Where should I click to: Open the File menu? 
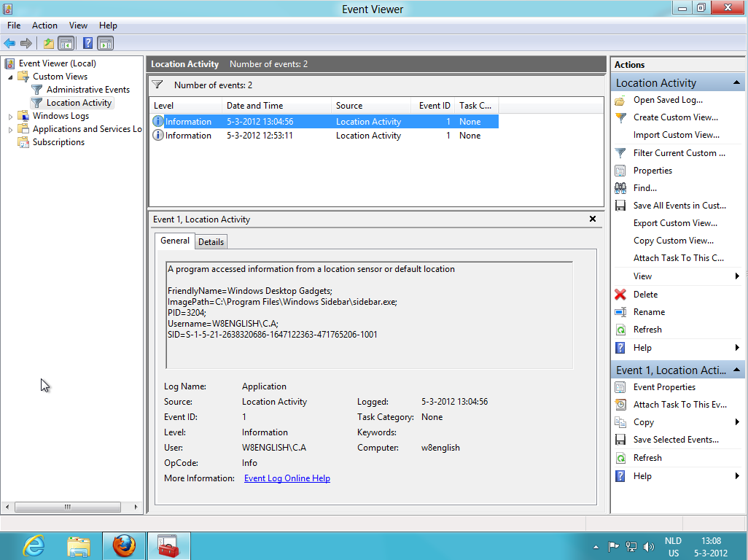tap(14, 26)
